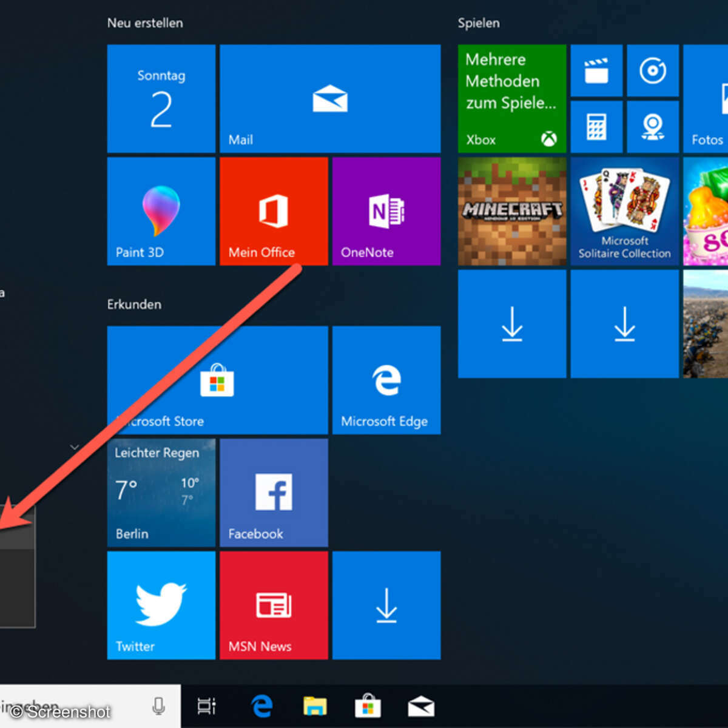
Task: Open the Facebook tile
Action: tap(273, 493)
